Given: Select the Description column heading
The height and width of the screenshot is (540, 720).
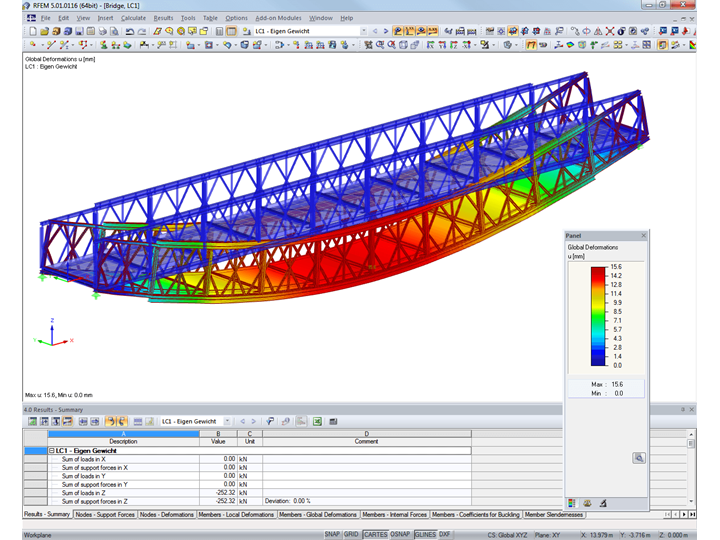Looking at the screenshot, I should (124, 441).
